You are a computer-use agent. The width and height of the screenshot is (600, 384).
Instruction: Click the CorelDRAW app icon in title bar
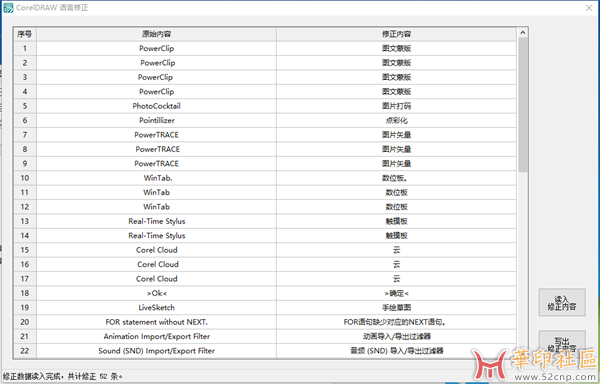8,8
